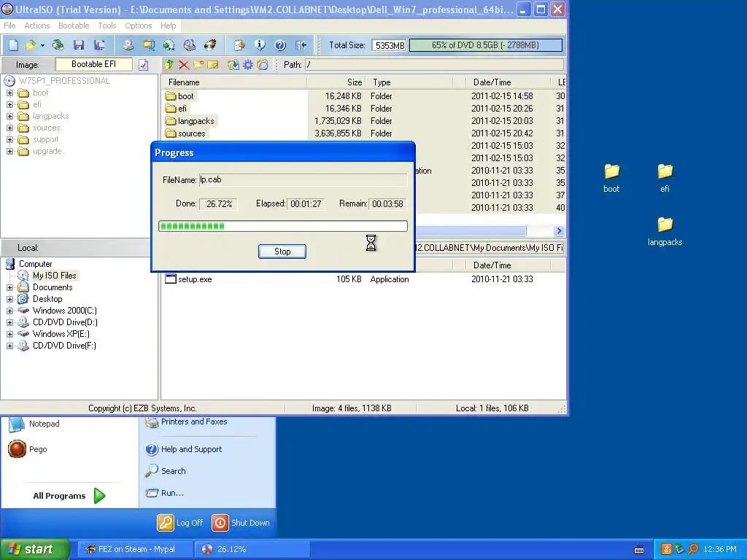Select My ISO Files in Local tree

(x=54, y=275)
